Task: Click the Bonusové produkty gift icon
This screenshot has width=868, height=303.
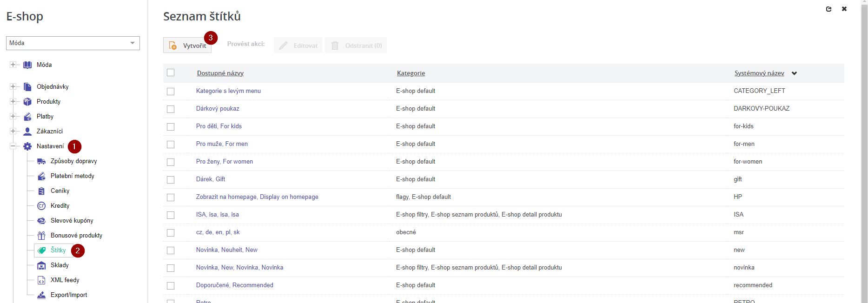Action: tap(41, 236)
